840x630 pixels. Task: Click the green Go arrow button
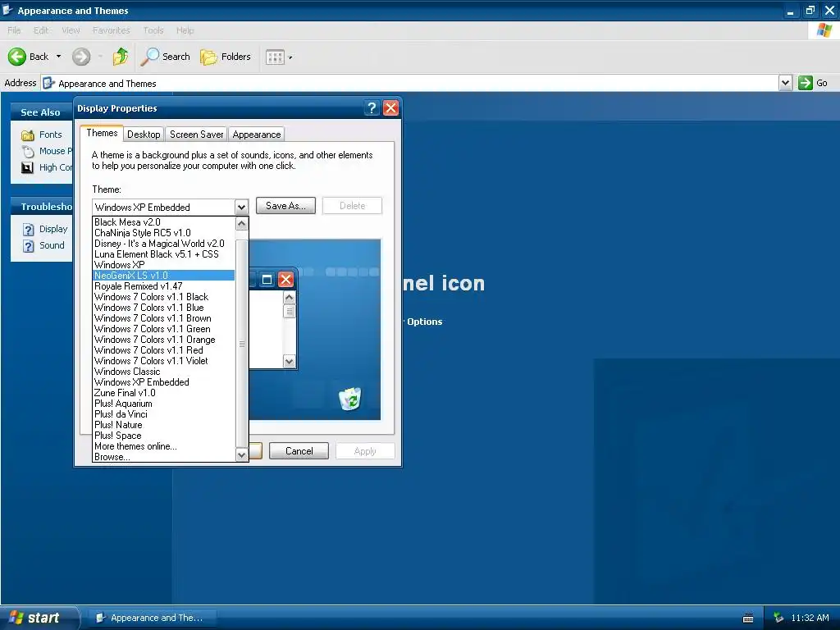[x=806, y=83]
